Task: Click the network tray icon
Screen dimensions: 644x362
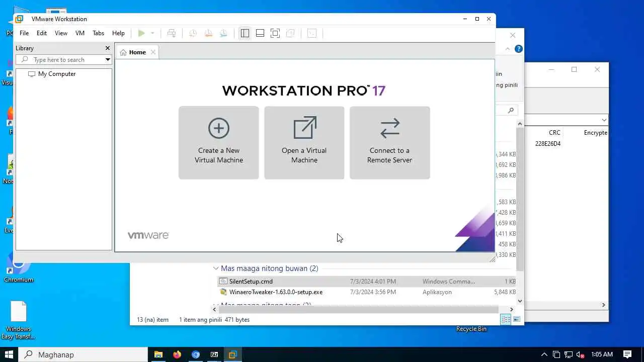Action: (569, 354)
